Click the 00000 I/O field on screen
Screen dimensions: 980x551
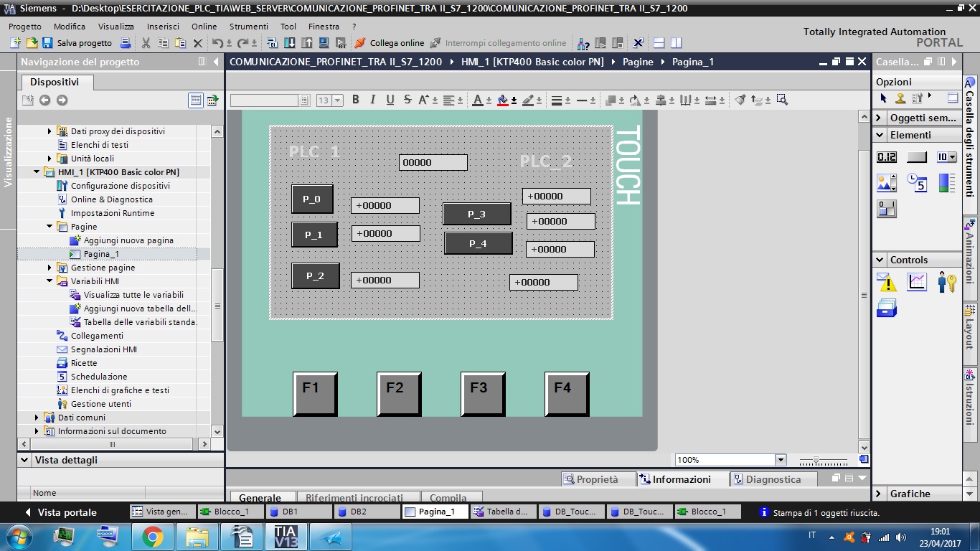[433, 162]
